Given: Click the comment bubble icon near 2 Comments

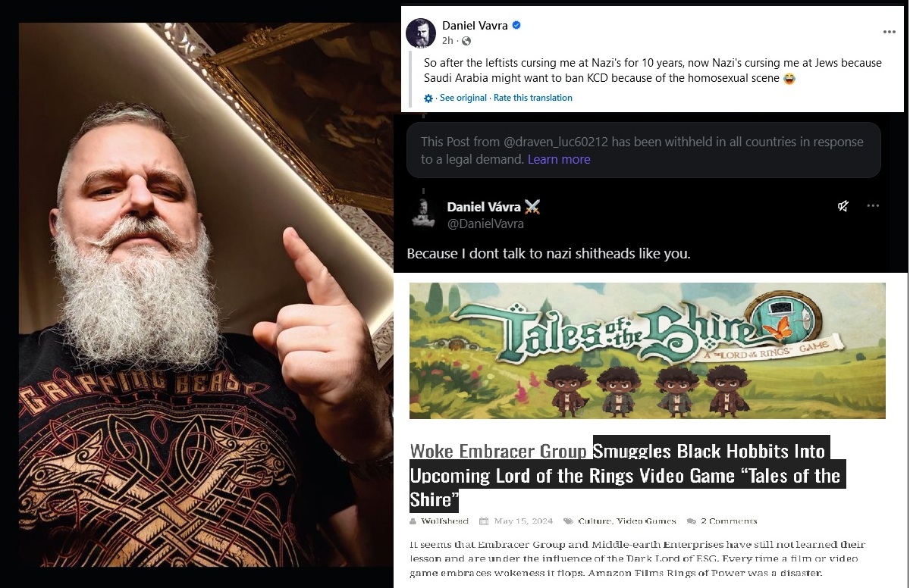Looking at the screenshot, I should [x=692, y=521].
